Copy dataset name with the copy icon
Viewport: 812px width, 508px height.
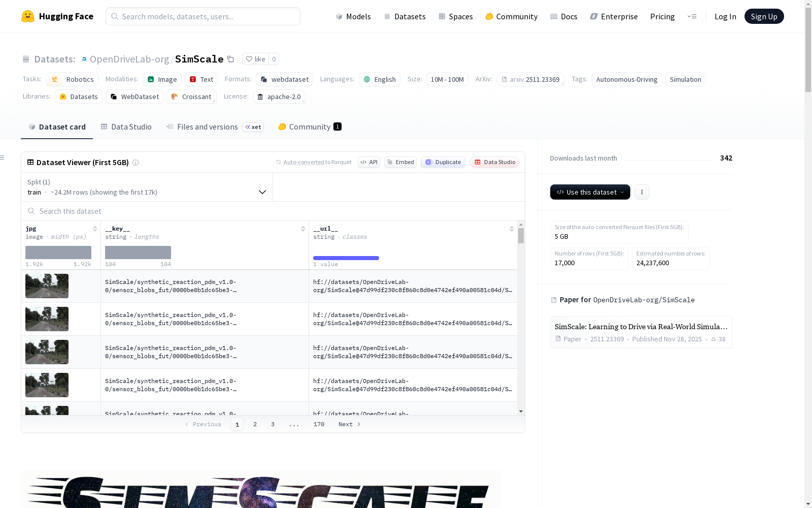pyautogui.click(x=230, y=59)
